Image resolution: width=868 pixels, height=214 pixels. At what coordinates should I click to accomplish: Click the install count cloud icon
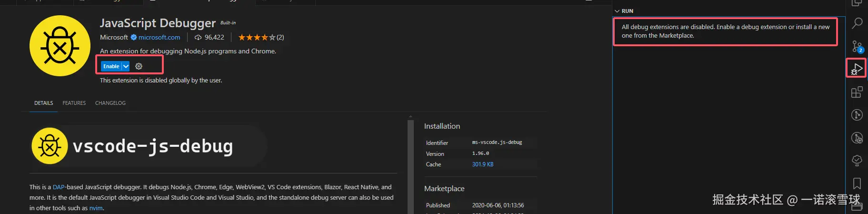tap(198, 37)
